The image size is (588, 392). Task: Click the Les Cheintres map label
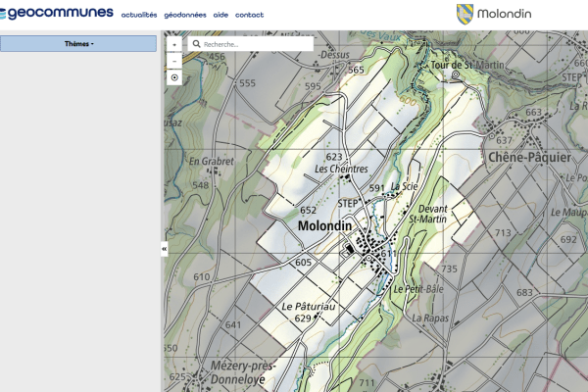[341, 170]
